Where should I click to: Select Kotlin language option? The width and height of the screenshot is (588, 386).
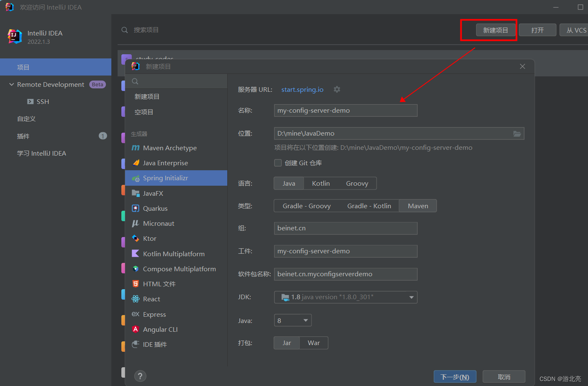point(321,183)
